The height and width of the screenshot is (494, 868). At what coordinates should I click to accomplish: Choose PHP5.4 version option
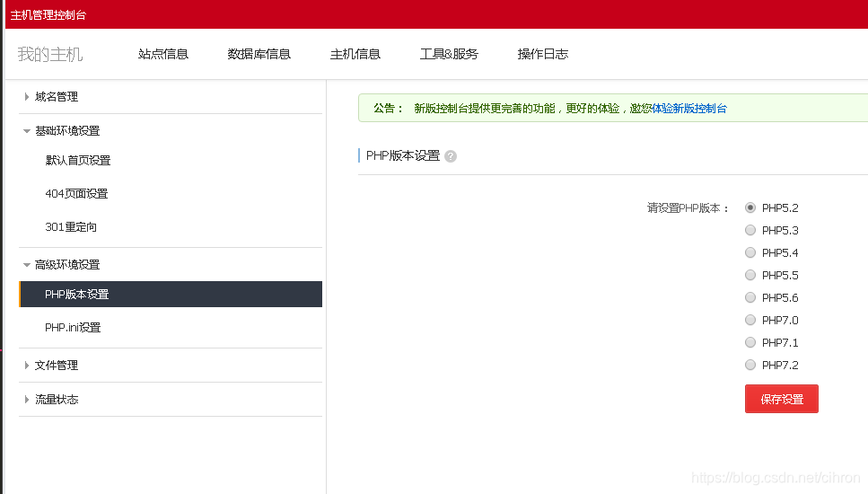tap(750, 252)
